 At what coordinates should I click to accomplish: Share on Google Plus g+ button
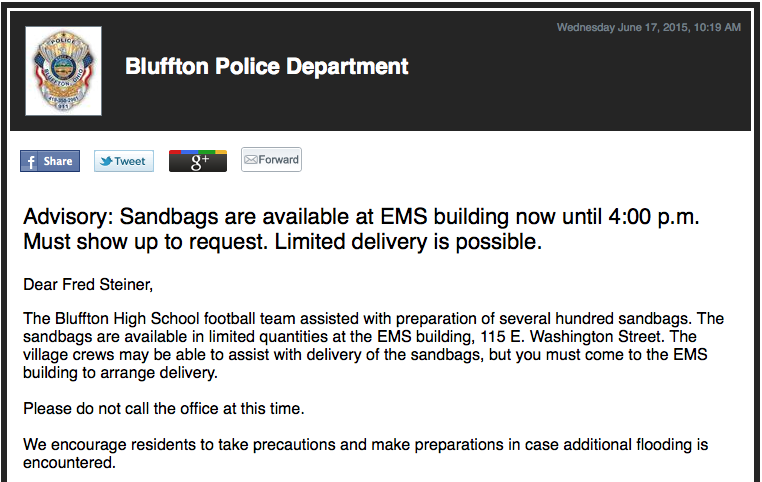point(198,161)
